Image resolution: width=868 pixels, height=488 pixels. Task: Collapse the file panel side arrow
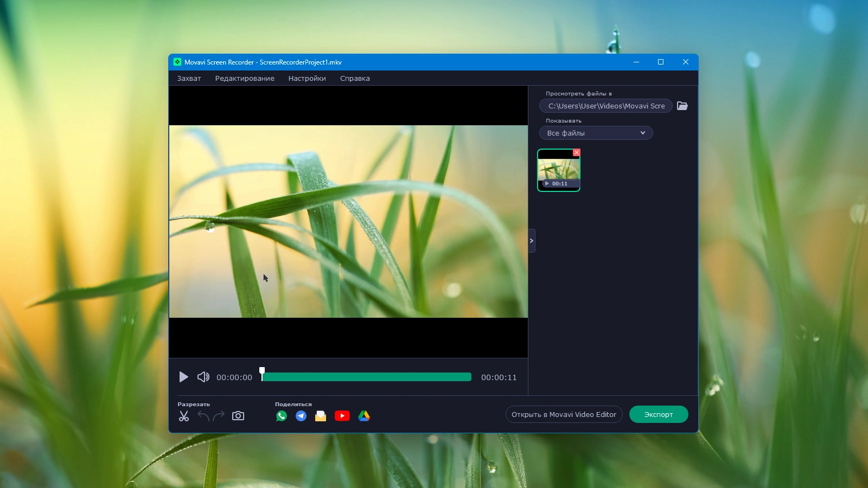pyautogui.click(x=532, y=241)
